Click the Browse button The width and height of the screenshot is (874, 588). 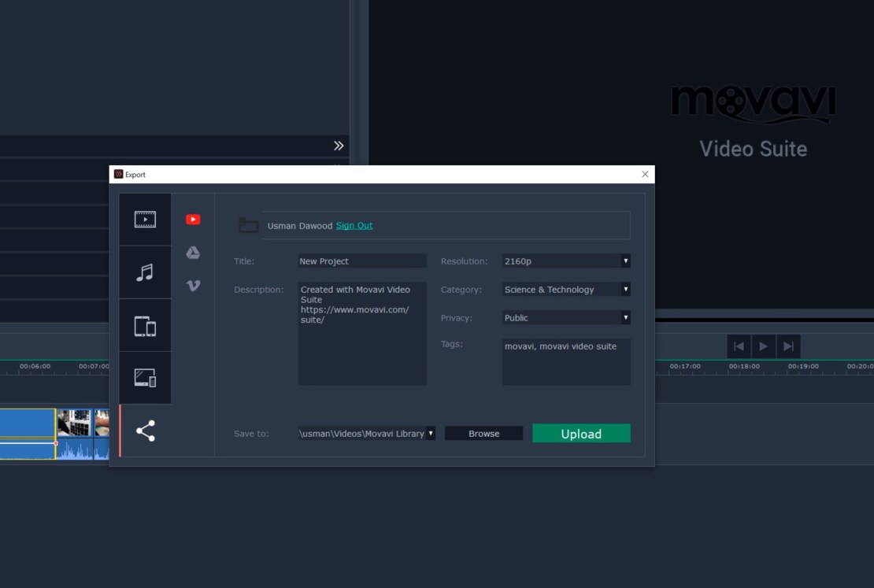click(483, 433)
